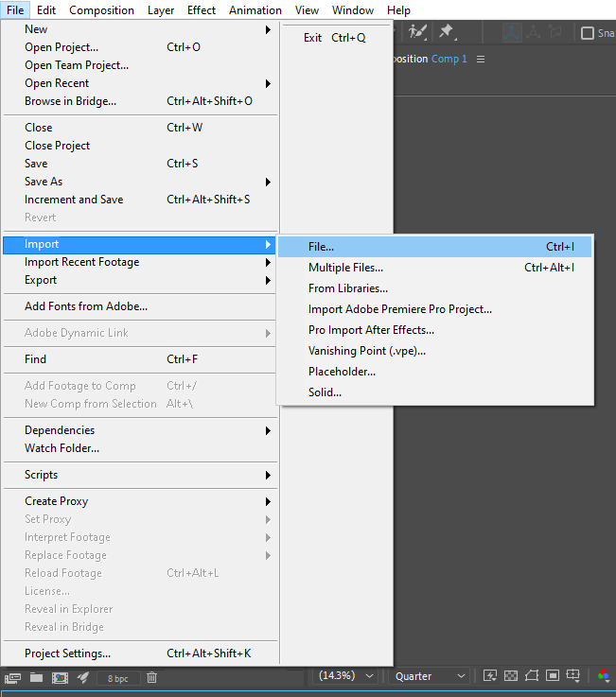Expand the New submenu

[140, 29]
